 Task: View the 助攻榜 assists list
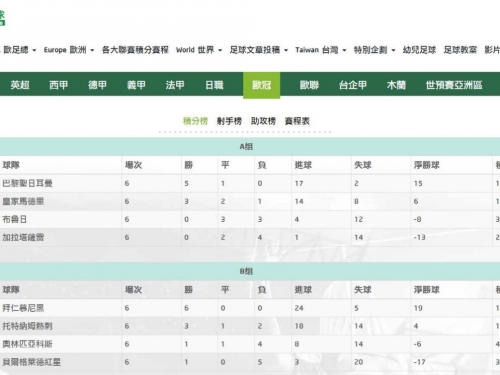[263, 121]
